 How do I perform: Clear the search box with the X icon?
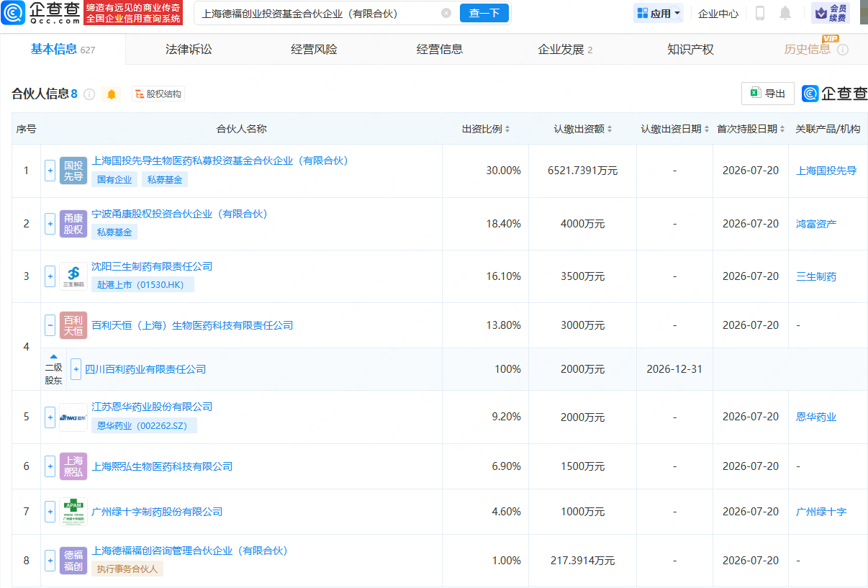[446, 13]
